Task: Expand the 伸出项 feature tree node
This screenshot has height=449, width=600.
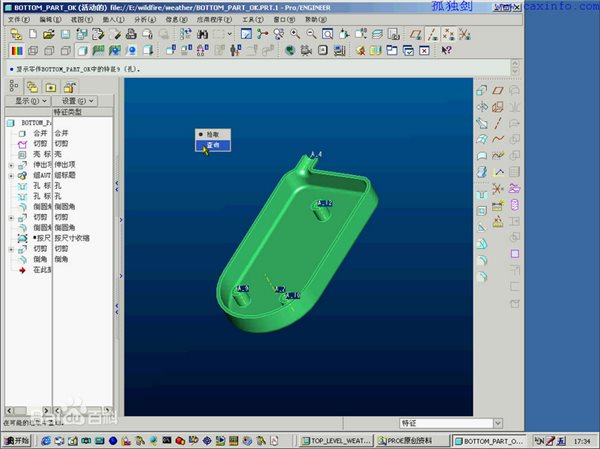Action: point(10,165)
